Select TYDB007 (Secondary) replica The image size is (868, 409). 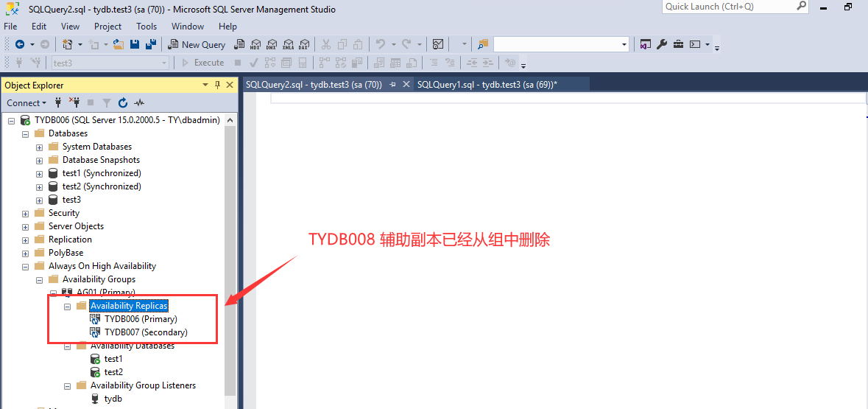(147, 332)
